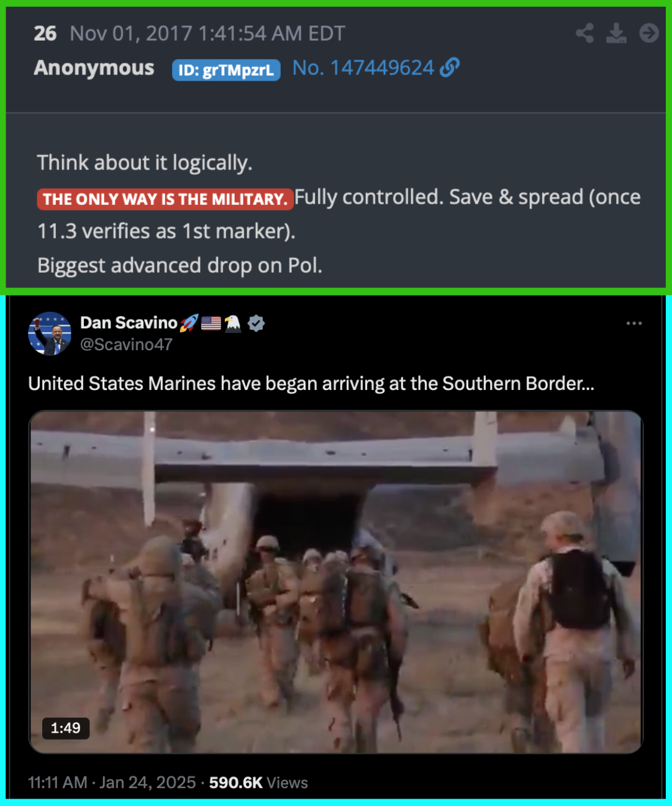The image size is (672, 806).
Task: Click the American flag emoji in name
Action: [x=211, y=323]
